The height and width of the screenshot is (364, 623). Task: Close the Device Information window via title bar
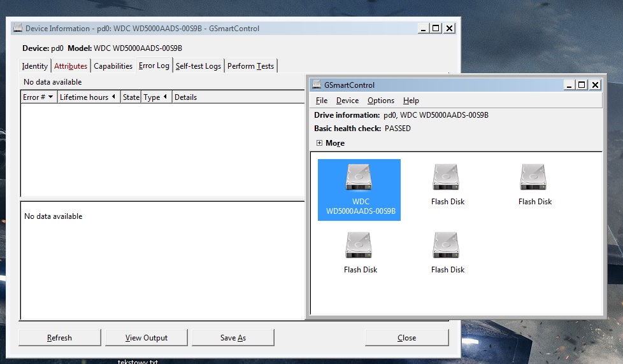(449, 28)
